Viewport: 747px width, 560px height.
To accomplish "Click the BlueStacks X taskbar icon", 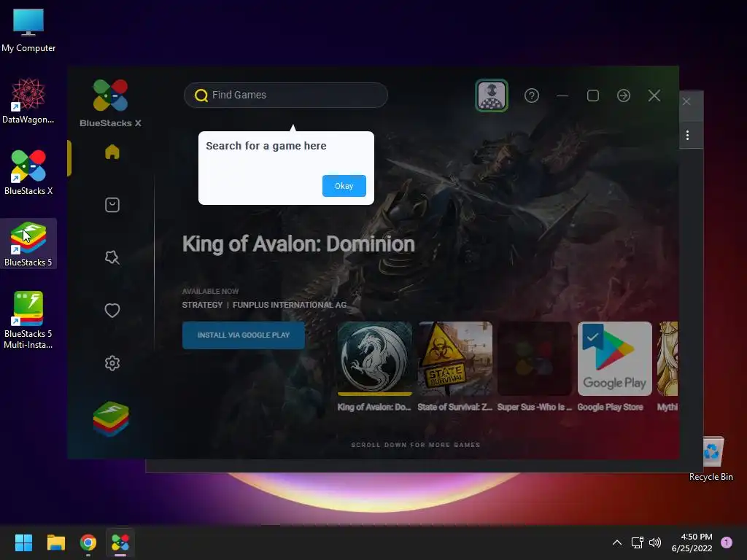I will click(x=120, y=542).
